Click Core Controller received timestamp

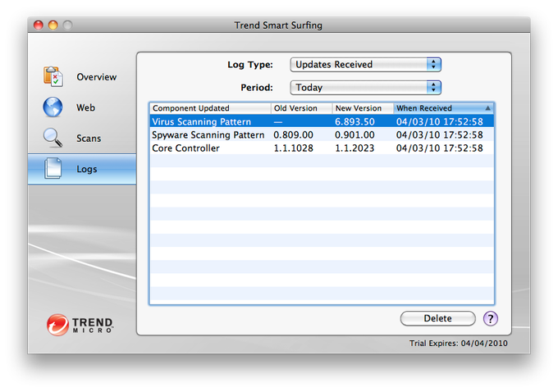pyautogui.click(x=440, y=148)
